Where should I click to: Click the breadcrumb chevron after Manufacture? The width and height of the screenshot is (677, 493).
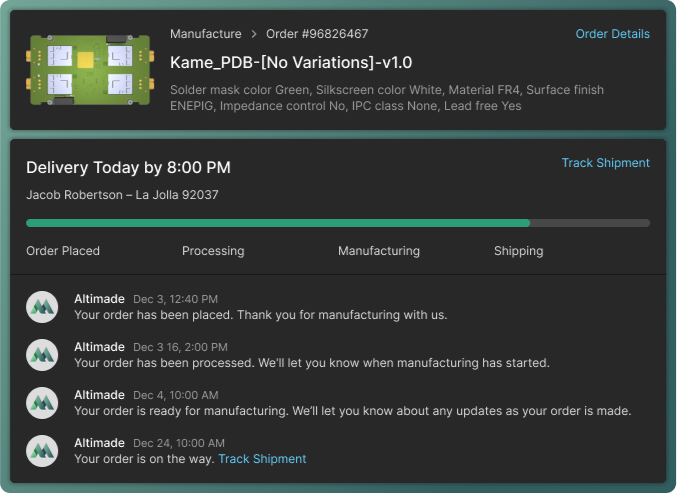[254, 34]
